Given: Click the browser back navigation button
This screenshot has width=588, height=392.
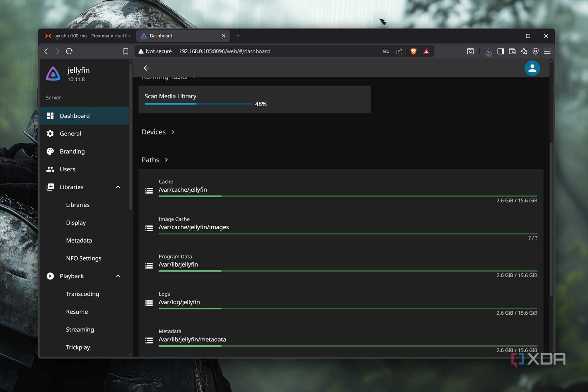Looking at the screenshot, I should (46, 51).
